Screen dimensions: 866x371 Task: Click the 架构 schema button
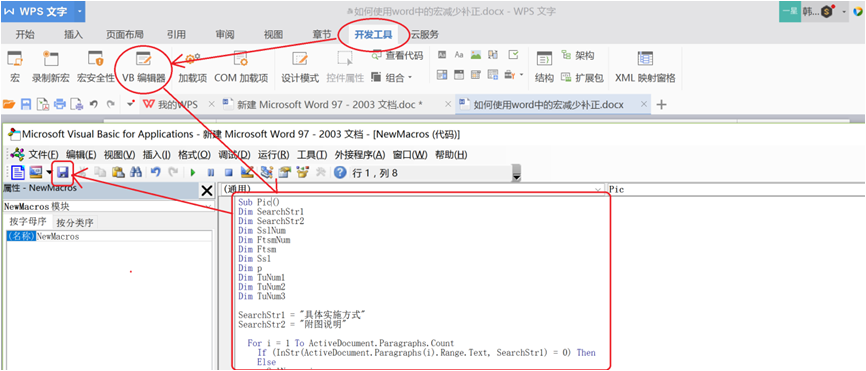pyautogui.click(x=578, y=55)
